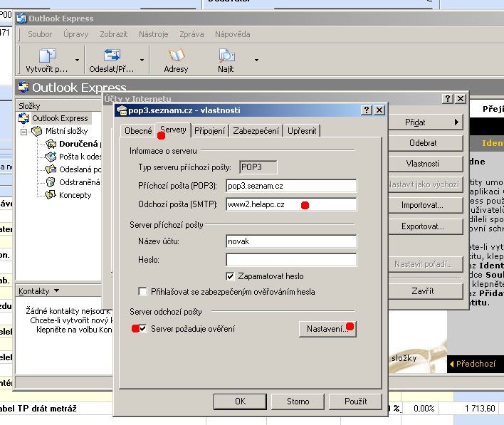This screenshot has width=504, height=425.
Task: Open the Zobrazit menu
Action: (113, 34)
